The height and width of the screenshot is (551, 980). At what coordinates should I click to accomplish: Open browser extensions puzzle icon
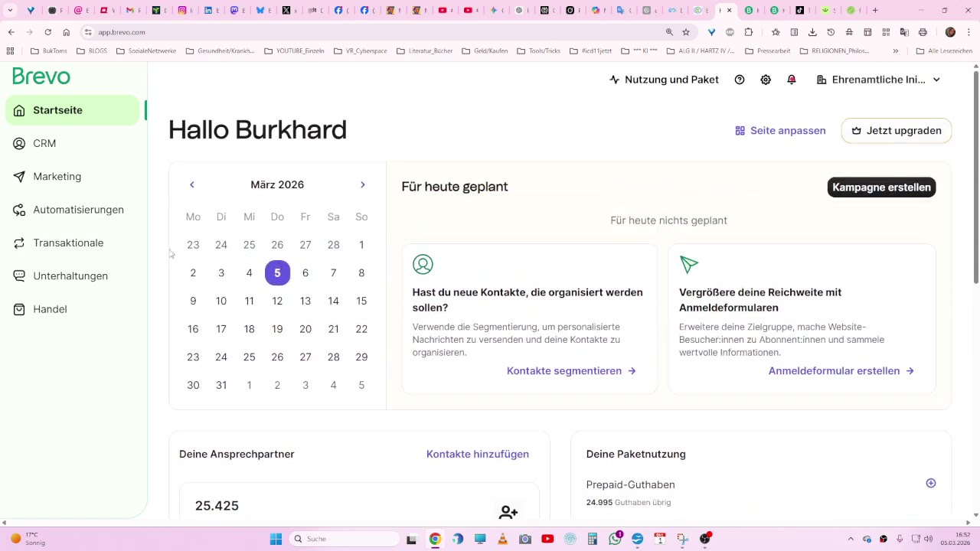[748, 32]
